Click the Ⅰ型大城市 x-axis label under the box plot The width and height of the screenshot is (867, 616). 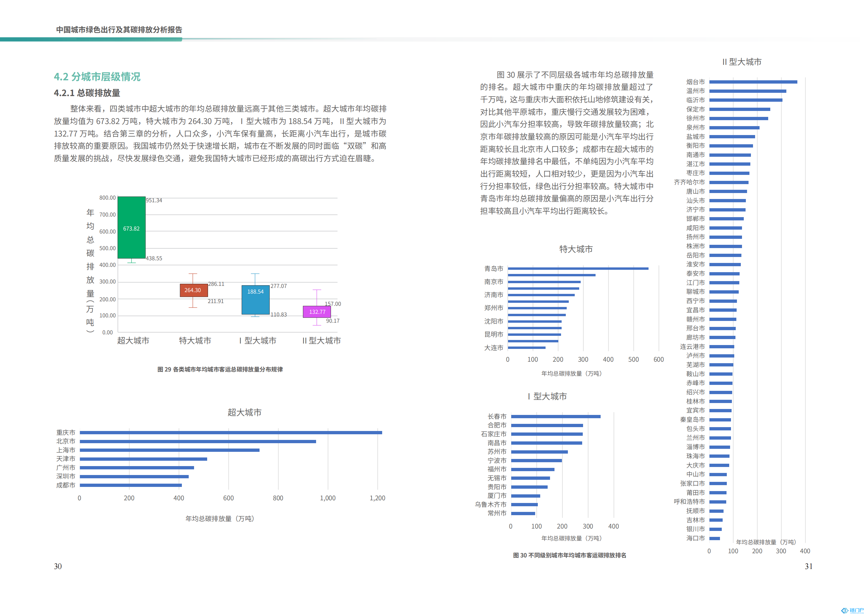(x=258, y=341)
